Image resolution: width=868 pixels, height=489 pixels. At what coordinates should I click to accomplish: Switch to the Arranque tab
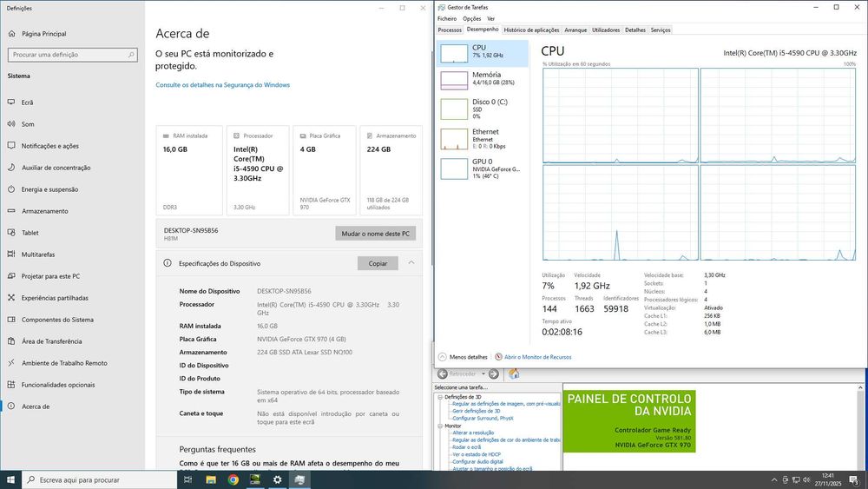[575, 30]
